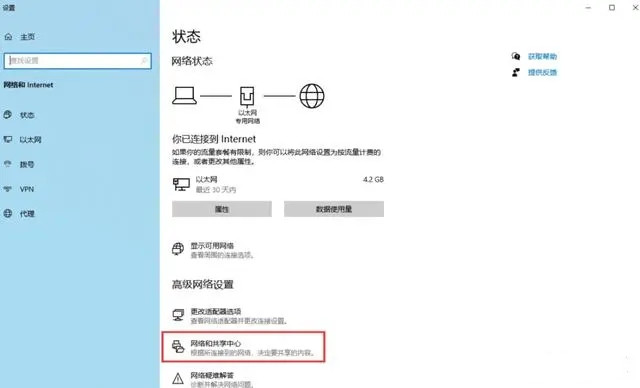
Task: Click the 获取帮助 chat icon
Action: click(516, 56)
